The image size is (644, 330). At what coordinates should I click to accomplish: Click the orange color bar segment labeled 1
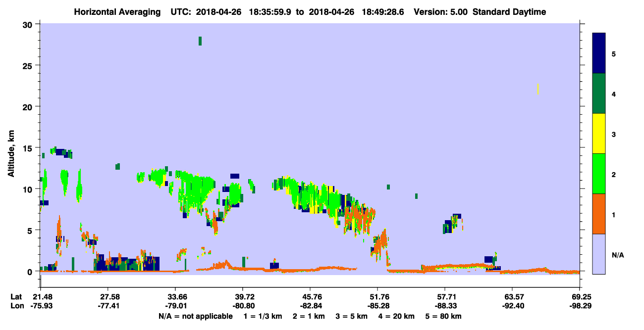[x=599, y=214]
